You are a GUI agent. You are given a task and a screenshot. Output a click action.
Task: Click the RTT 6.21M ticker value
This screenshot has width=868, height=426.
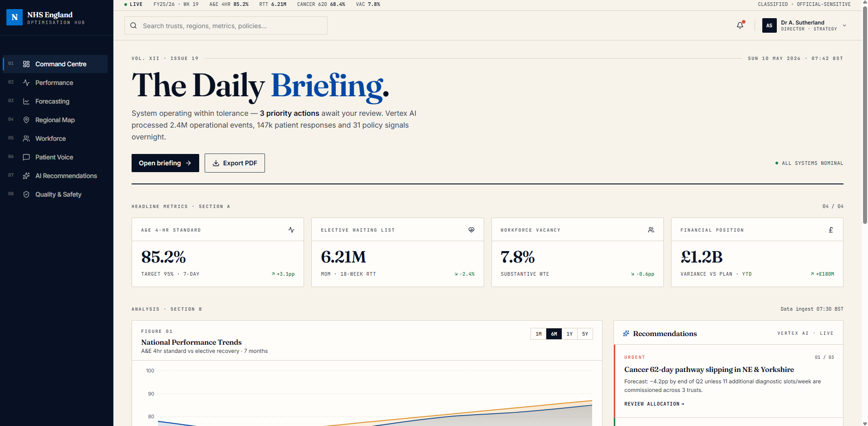coord(273,4)
